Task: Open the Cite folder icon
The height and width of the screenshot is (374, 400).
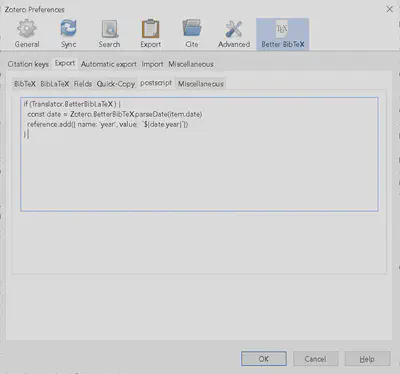Action: (x=192, y=28)
